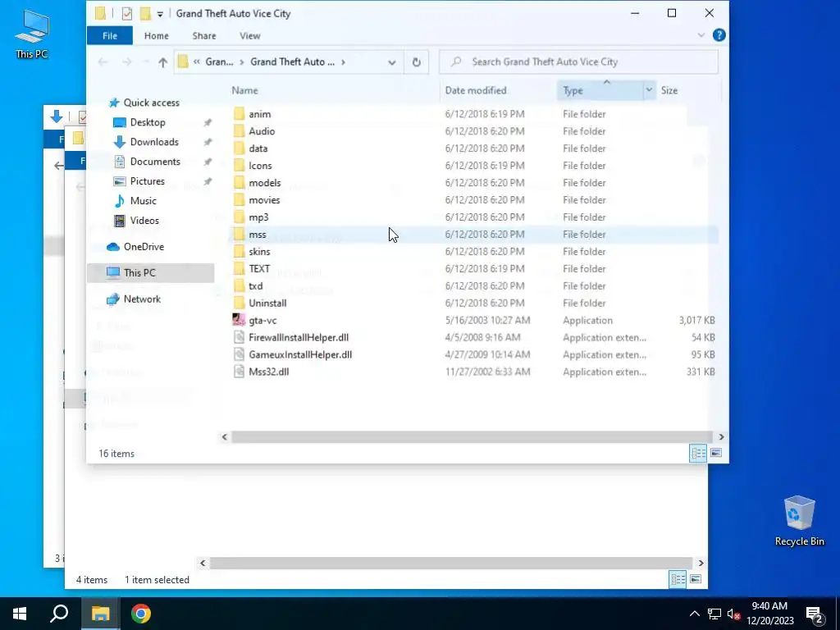The image size is (840, 630).
Task: Show hidden system tray icons
Action: pos(694,614)
